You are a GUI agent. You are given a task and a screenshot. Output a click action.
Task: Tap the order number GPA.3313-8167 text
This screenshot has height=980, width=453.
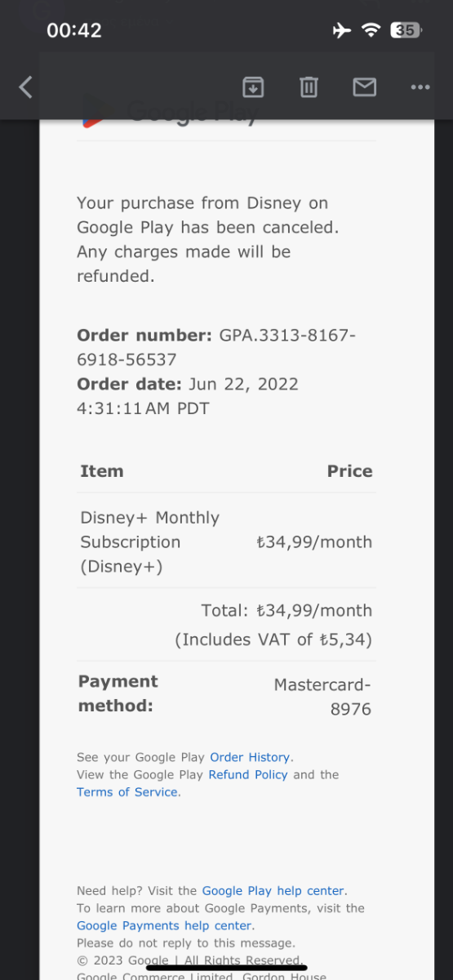tap(216, 347)
